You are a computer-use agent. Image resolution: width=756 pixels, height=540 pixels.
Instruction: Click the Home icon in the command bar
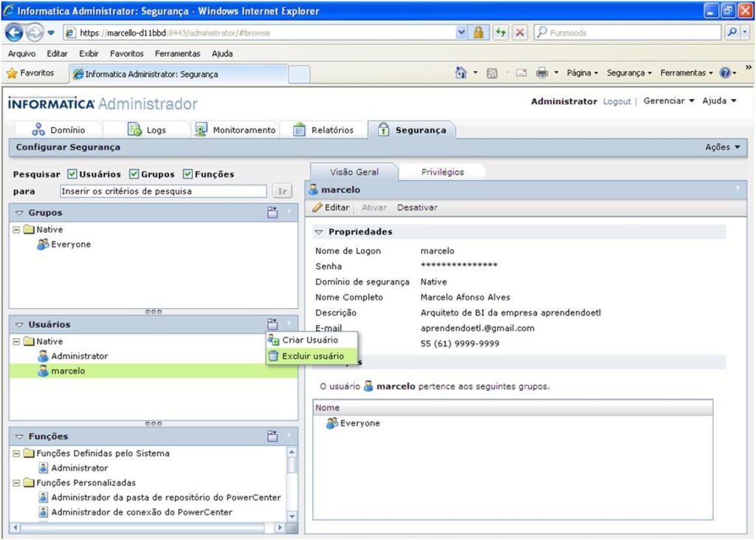pos(461,73)
